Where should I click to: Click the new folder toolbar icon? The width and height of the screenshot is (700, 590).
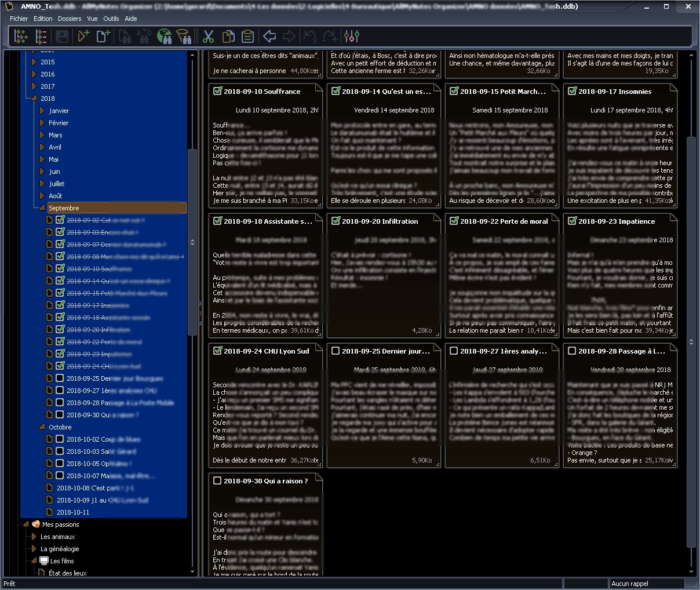[83, 37]
